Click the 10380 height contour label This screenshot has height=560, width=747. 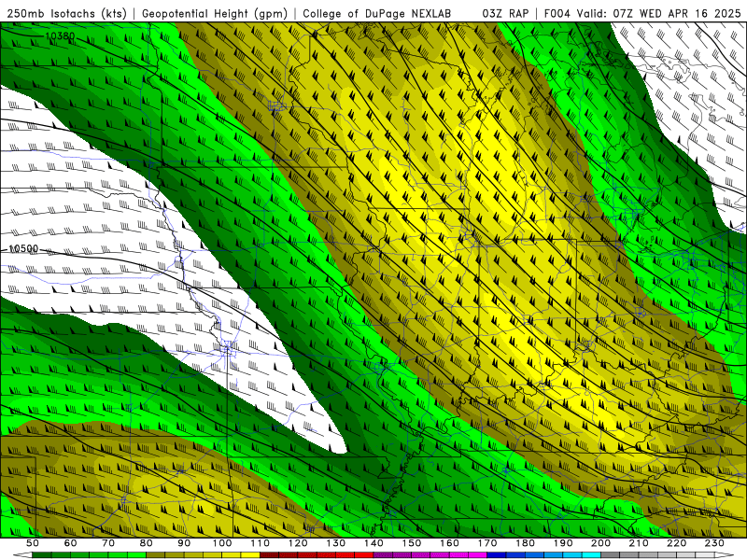point(60,36)
